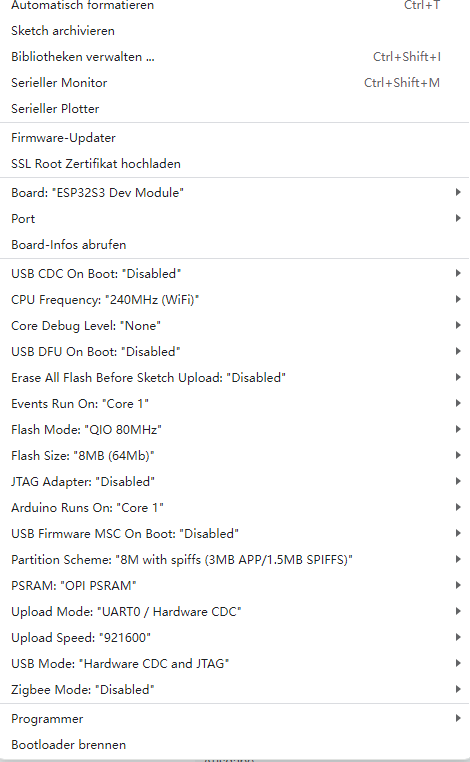Open Upload Speed 921600 submenu
470x762 pixels.
tap(235, 638)
